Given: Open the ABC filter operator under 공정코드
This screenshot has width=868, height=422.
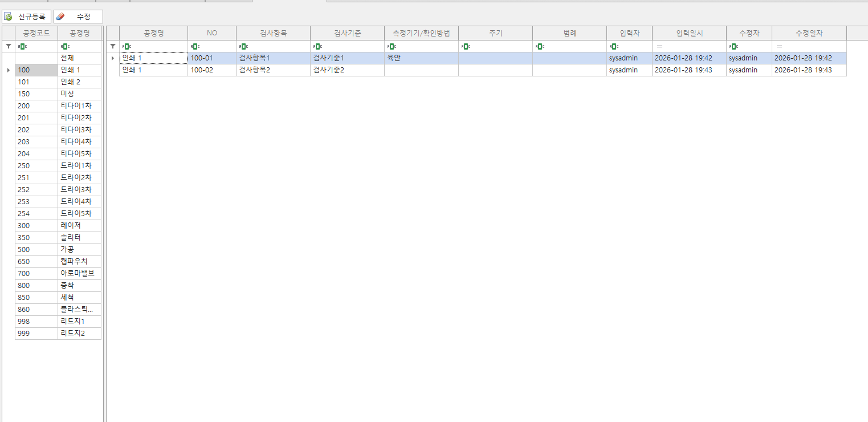Looking at the screenshot, I should coord(22,46).
